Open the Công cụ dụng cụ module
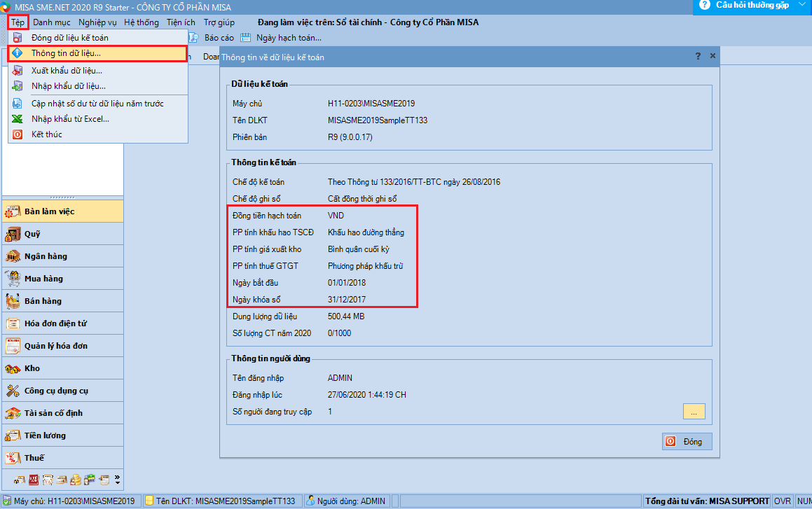 point(62,391)
